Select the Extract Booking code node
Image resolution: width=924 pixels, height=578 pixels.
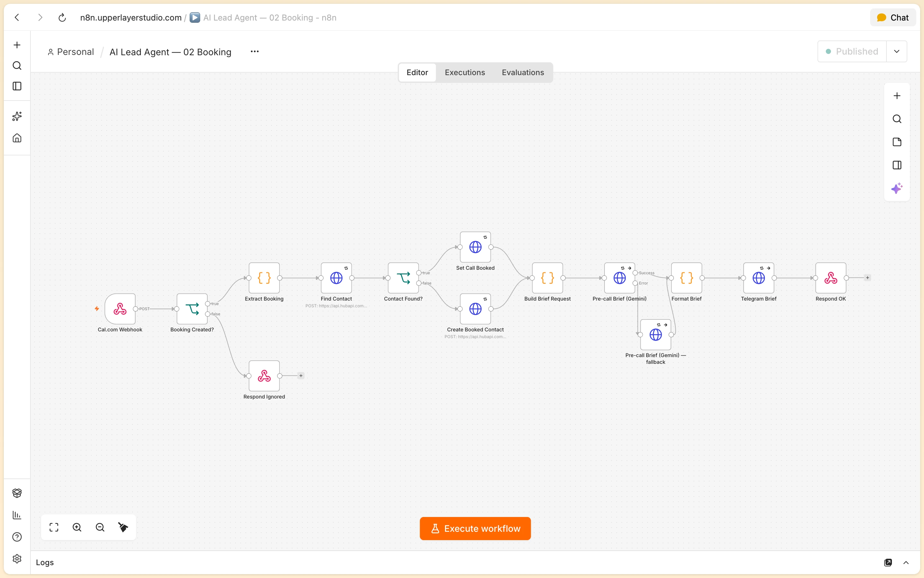tap(264, 278)
